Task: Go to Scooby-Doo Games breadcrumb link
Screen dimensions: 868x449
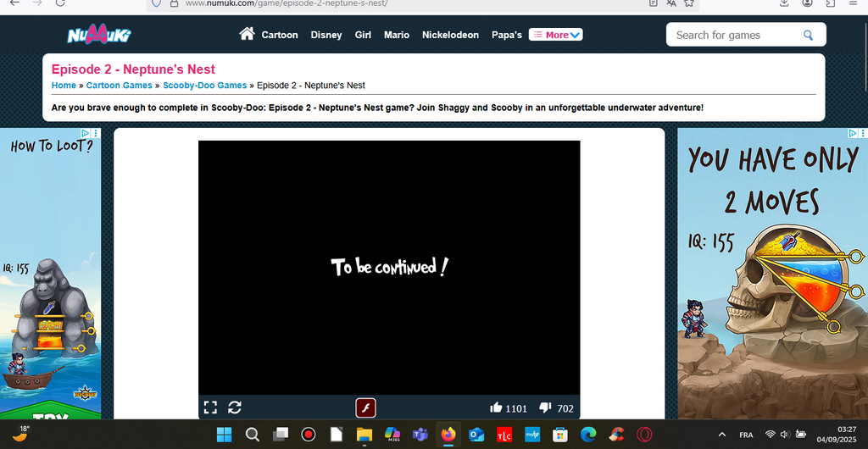Action: click(x=205, y=86)
